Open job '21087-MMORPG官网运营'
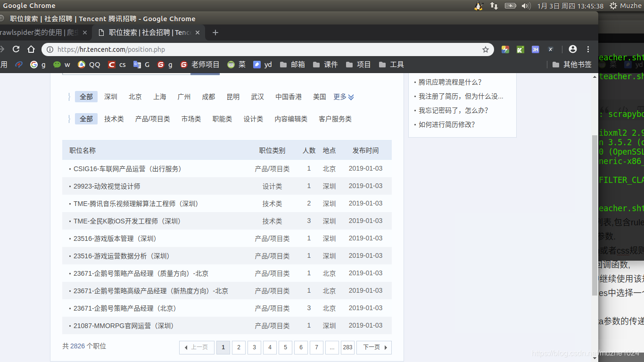The width and height of the screenshot is (644, 362). point(124,326)
